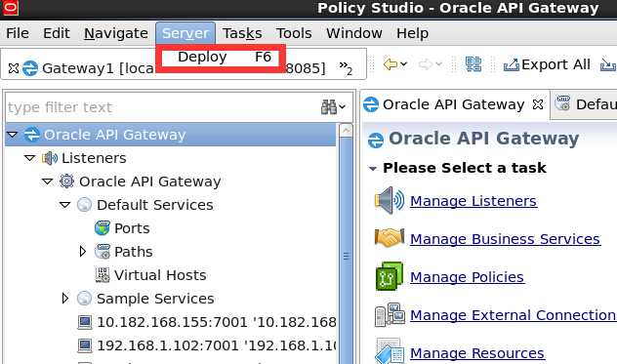This screenshot has height=364, width=617.
Task: Show hidden tabs chevron with 2
Action: [346, 68]
